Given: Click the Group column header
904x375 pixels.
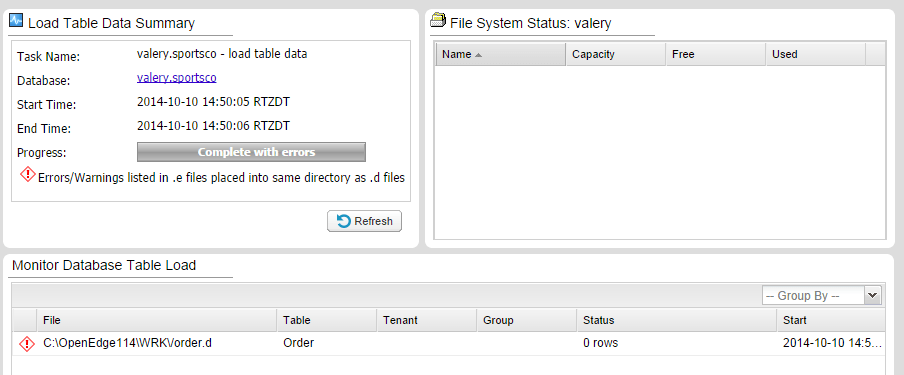Looking at the screenshot, I should (x=526, y=320).
